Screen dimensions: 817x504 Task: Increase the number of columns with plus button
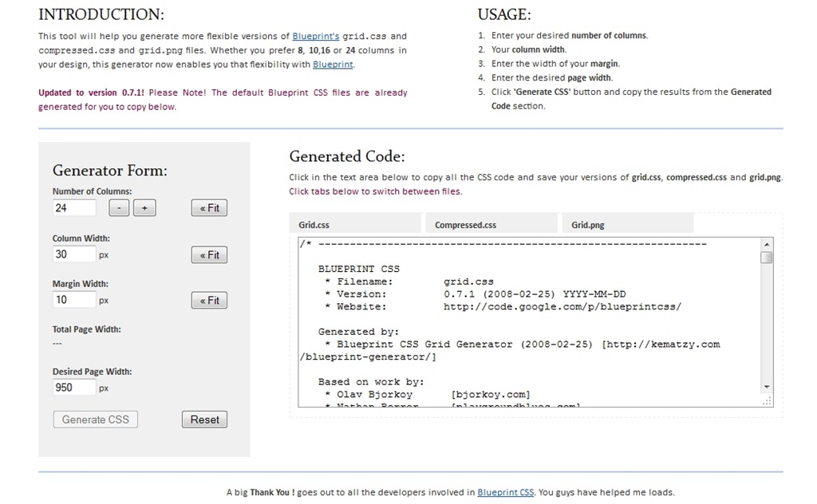[144, 208]
